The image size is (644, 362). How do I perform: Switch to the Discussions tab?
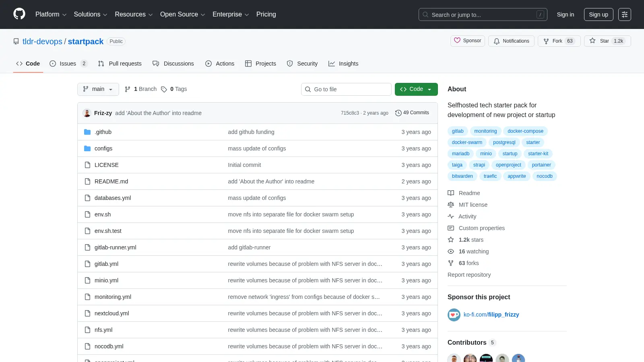point(173,64)
